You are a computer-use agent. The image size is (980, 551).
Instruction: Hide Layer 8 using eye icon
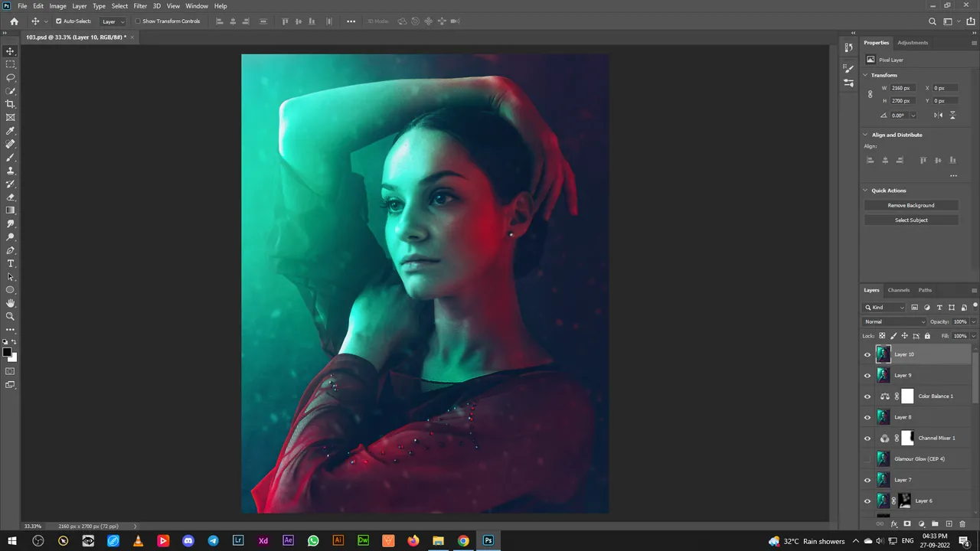point(867,417)
